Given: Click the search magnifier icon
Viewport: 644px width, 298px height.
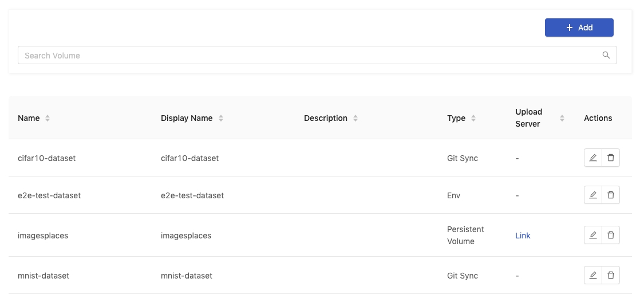Looking at the screenshot, I should (606, 55).
